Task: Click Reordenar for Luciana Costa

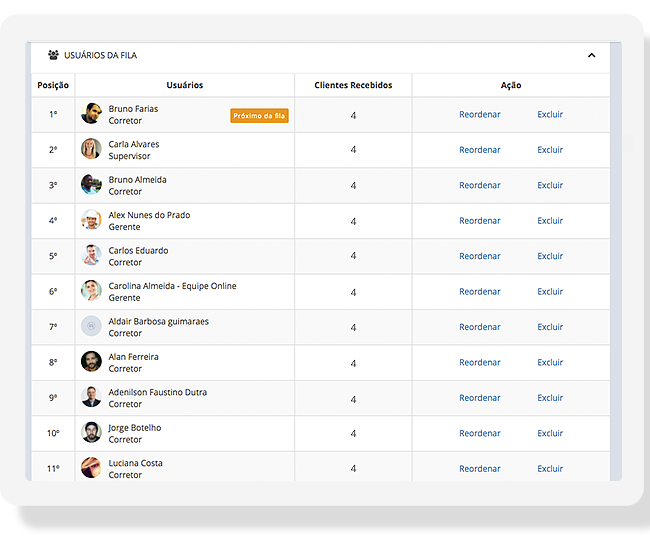Action: 479,468
